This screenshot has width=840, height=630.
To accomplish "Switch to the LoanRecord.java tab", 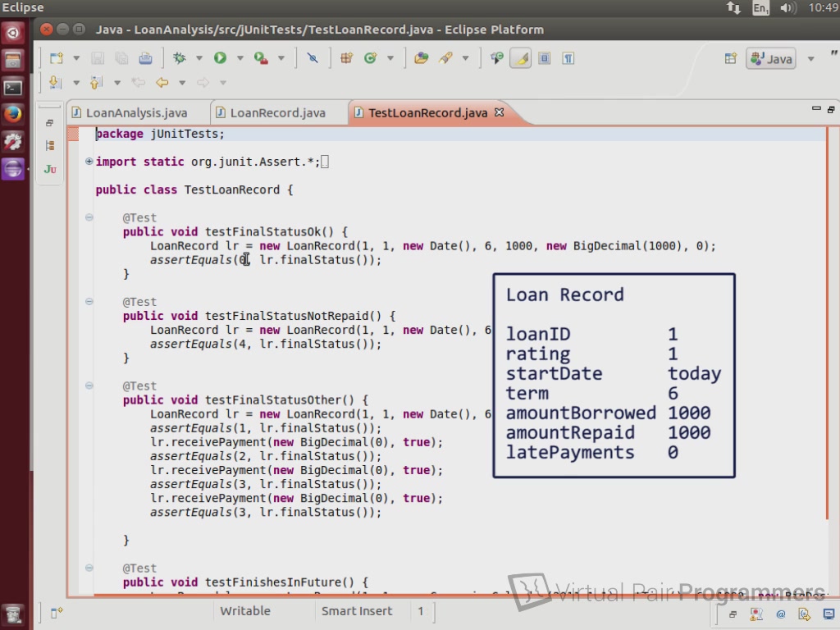I will (x=277, y=113).
